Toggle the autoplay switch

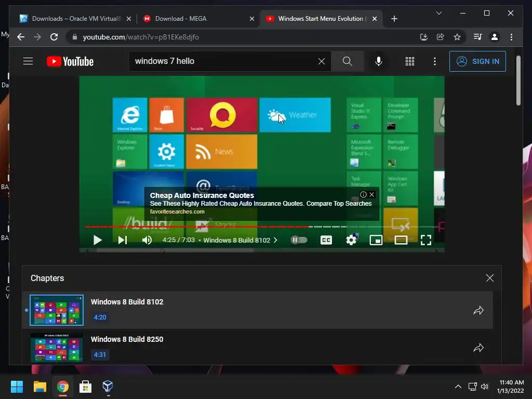point(299,240)
